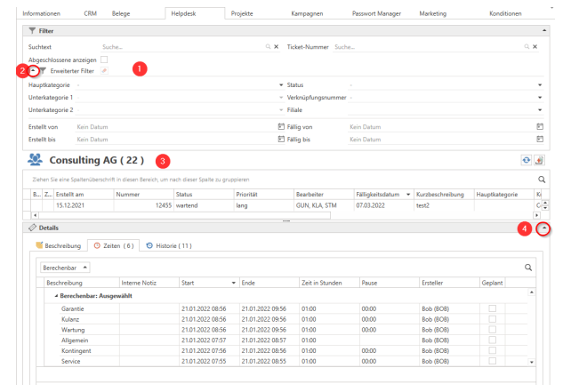Click the Berechenbar grouping button

(x=67, y=267)
